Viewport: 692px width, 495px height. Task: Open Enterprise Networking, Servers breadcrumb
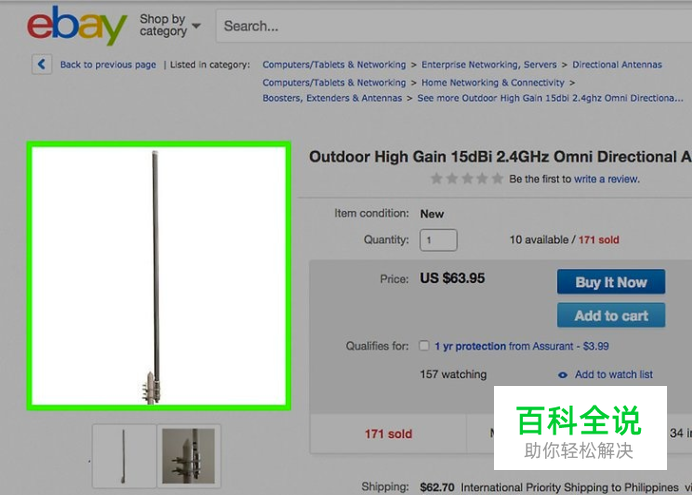489,64
